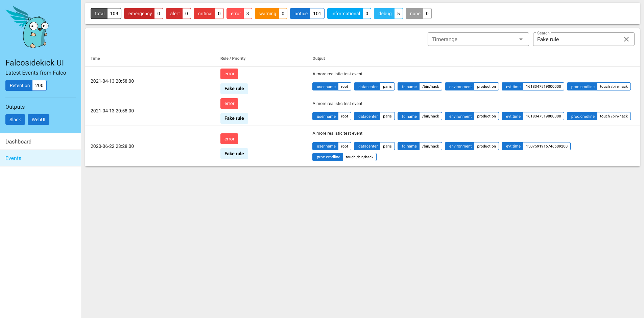
Task: Select Events in the sidebar navigation
Action: (x=41, y=158)
